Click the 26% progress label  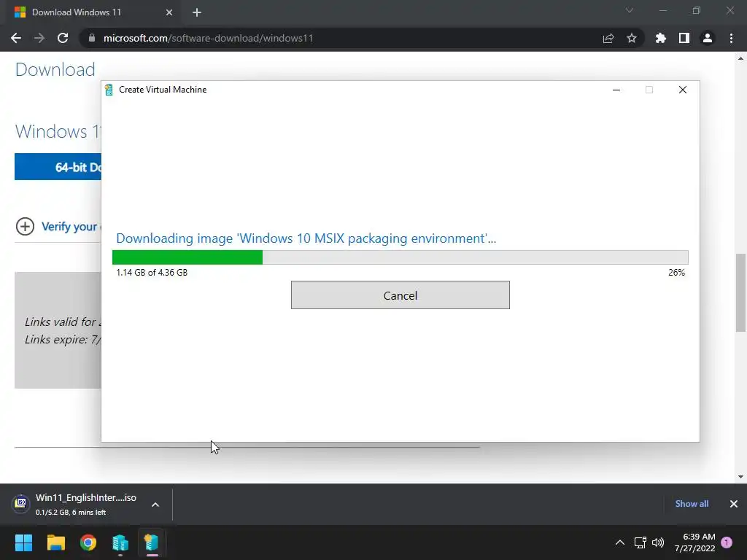pos(676,273)
